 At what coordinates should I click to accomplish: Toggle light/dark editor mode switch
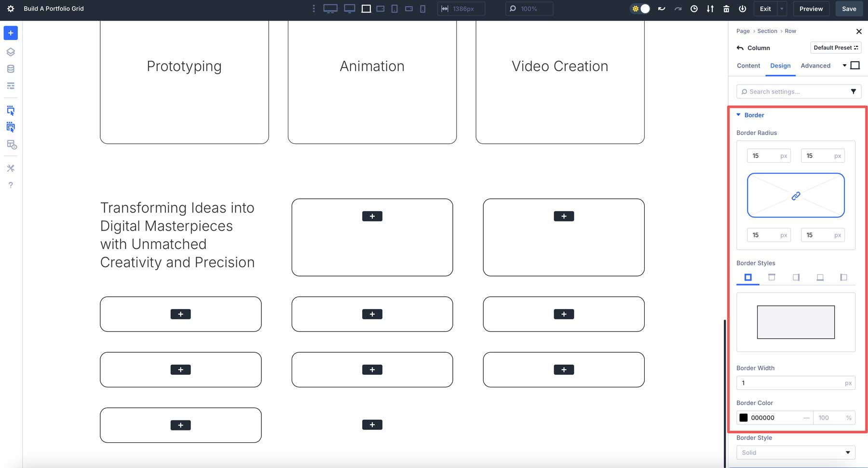(640, 9)
